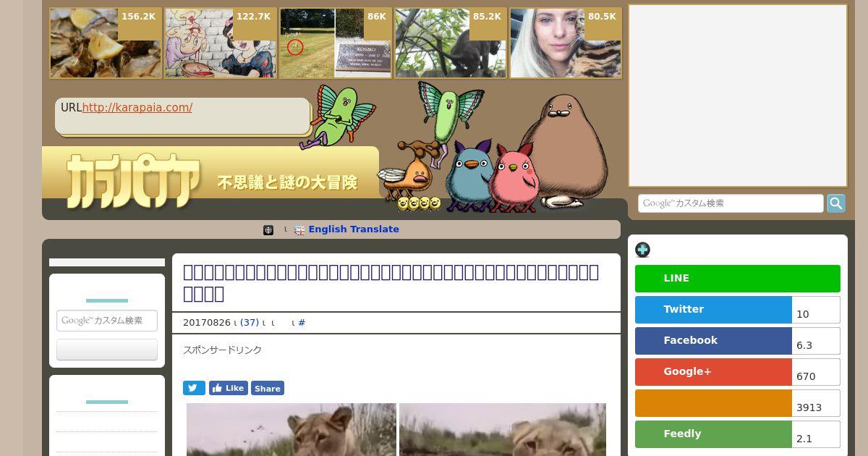Image resolution: width=868 pixels, height=456 pixels.
Task: Open the right lion cub article image
Action: pos(503,429)
